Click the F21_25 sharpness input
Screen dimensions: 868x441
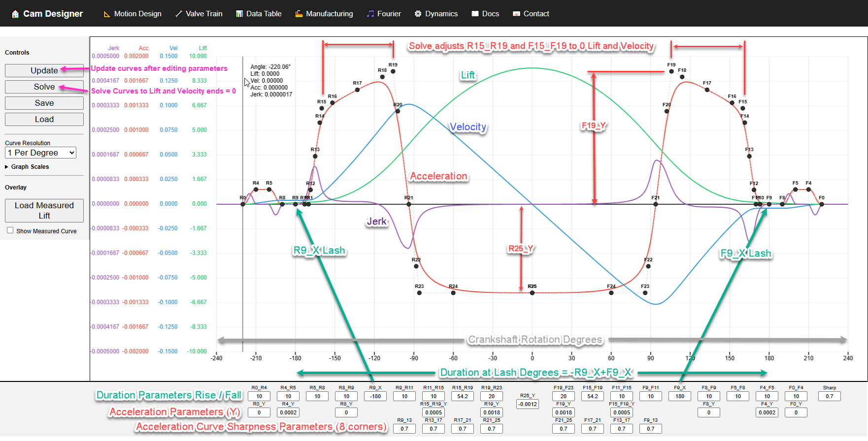[x=564, y=429]
